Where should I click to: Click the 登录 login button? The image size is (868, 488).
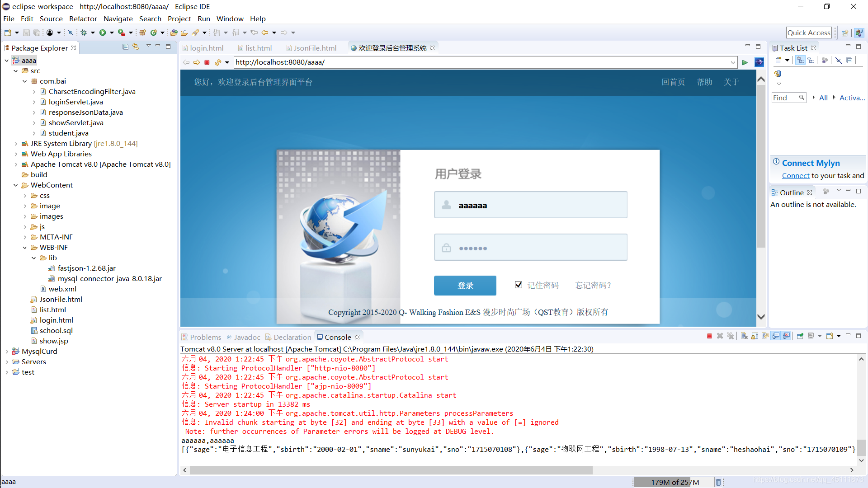[465, 285]
